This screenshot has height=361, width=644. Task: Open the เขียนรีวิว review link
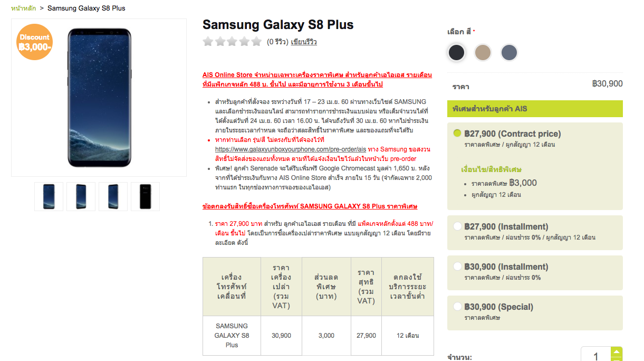point(304,42)
